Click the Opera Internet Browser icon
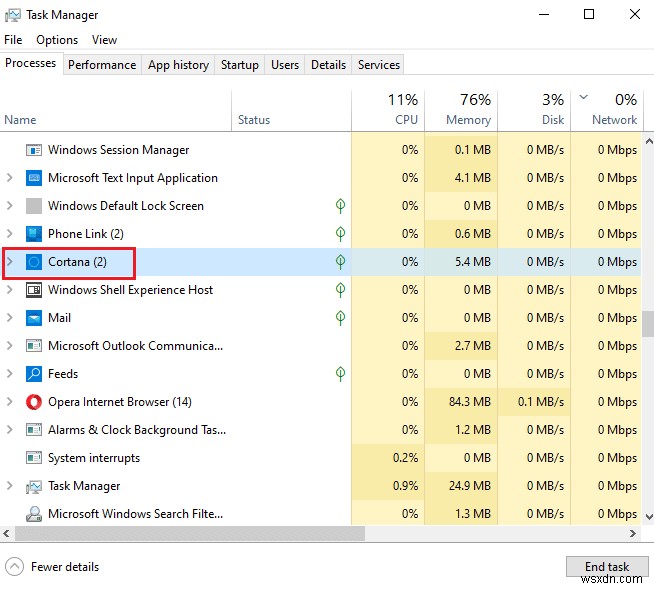Viewport: 654px width, 589px height. pyautogui.click(x=33, y=402)
